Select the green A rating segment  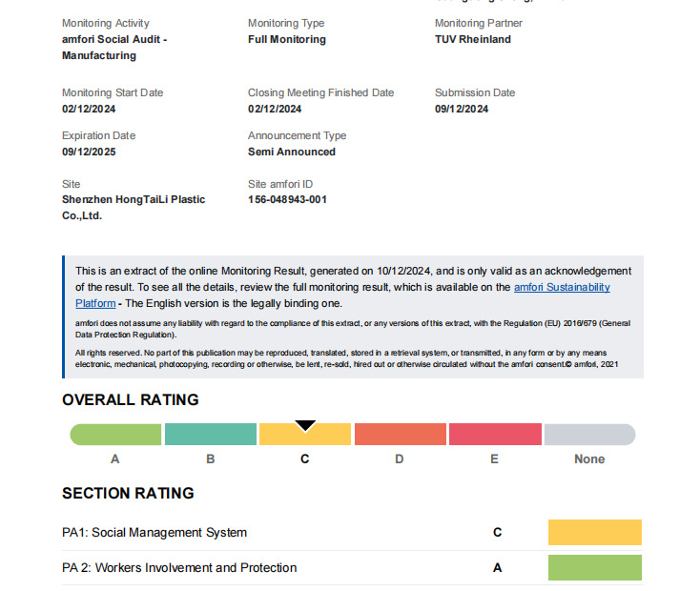pyautogui.click(x=115, y=435)
